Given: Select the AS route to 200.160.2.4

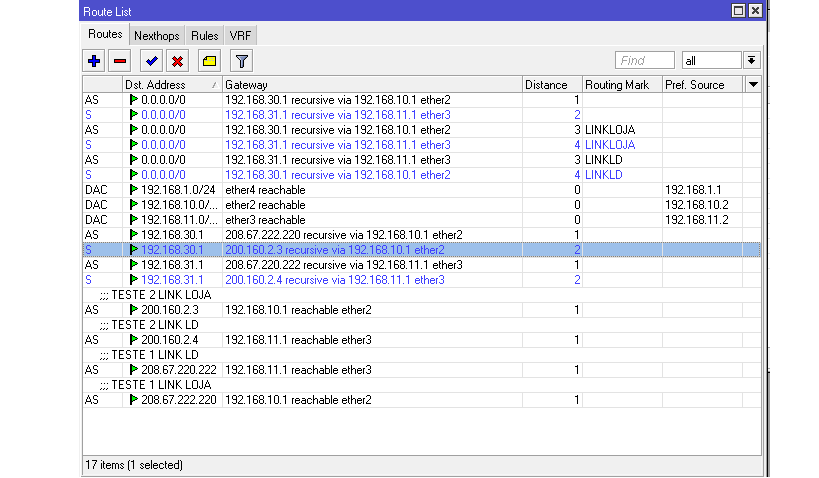Looking at the screenshot, I should [421, 340].
